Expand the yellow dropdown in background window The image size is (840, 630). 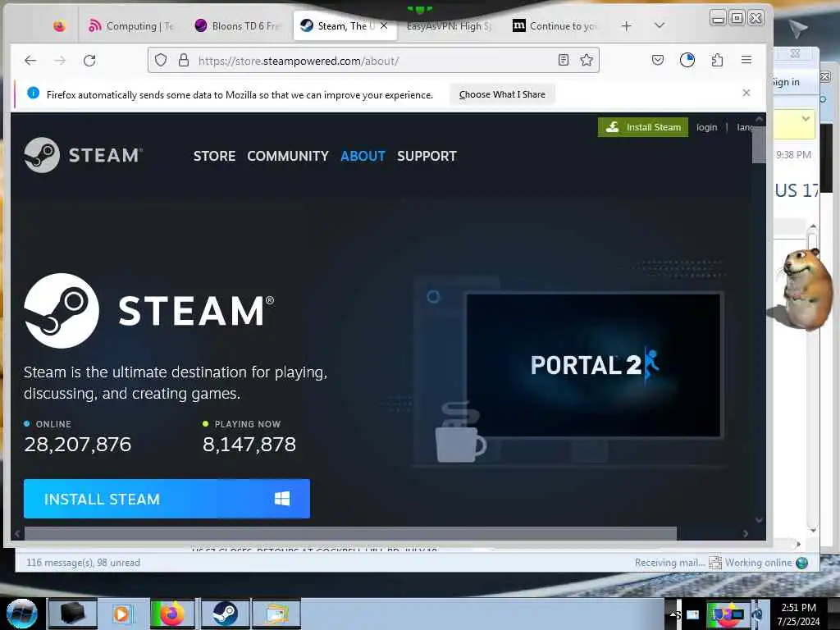[x=806, y=119]
